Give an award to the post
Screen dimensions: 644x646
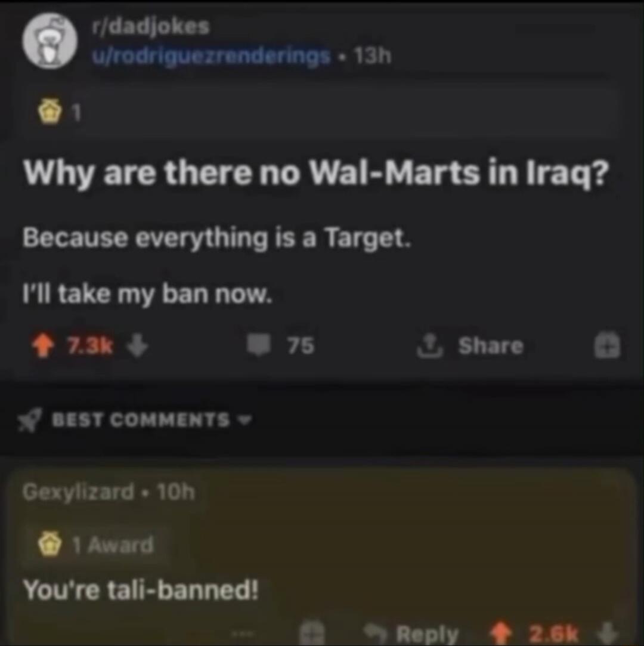coord(607,344)
